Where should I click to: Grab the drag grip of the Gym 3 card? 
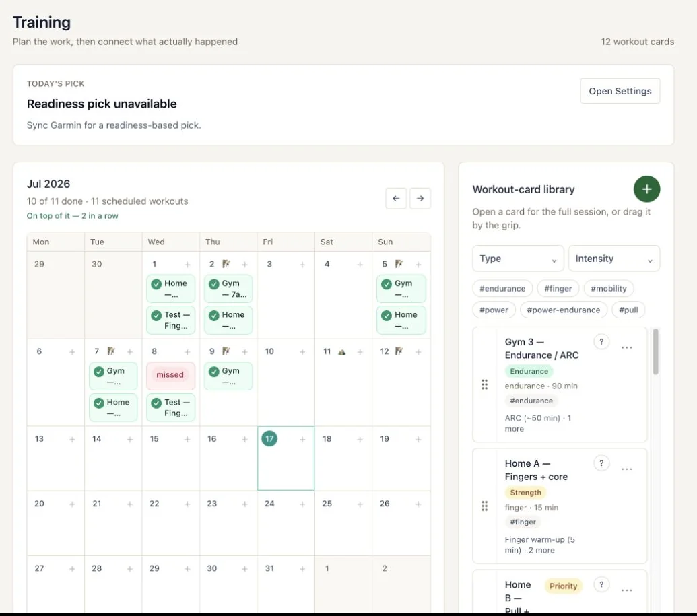[484, 384]
